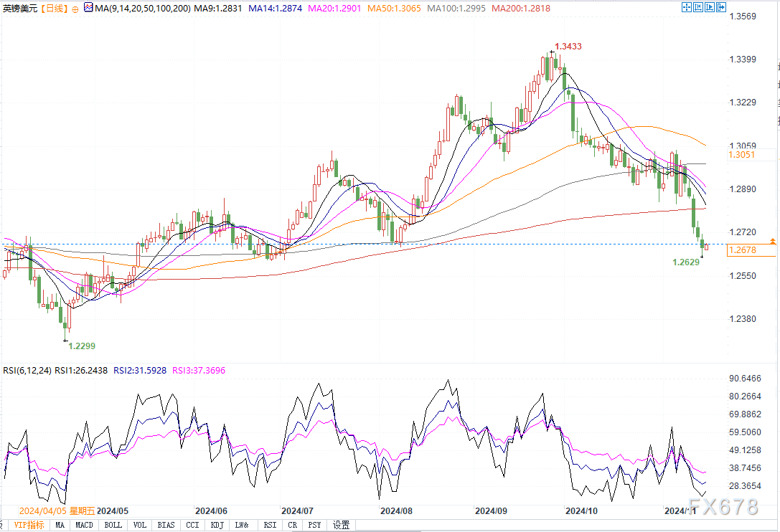780x532 pixels.
Task: Select the 日线 timeframe label
Action: pos(53,9)
